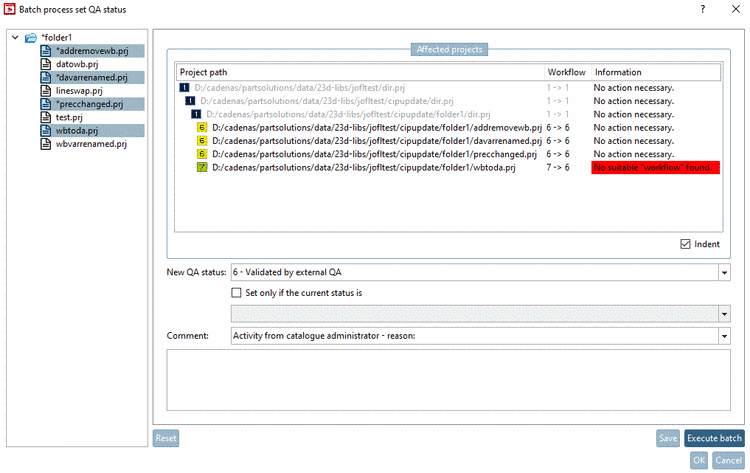The image size is (750, 473).
Task: Click path ending folder1/wbtoda.prj
Action: 364,167
